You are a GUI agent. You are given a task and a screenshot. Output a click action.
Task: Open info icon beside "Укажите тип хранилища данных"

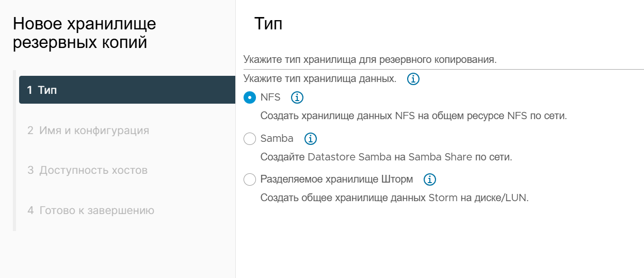[413, 79]
